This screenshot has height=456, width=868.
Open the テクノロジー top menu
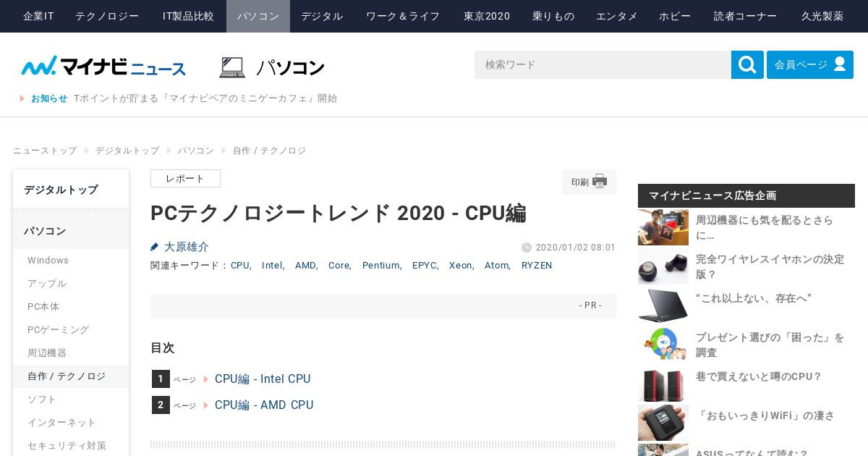tap(107, 16)
